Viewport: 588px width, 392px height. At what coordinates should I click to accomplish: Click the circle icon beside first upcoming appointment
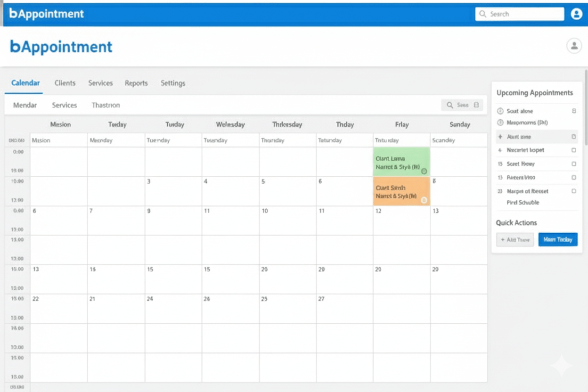coord(500,111)
